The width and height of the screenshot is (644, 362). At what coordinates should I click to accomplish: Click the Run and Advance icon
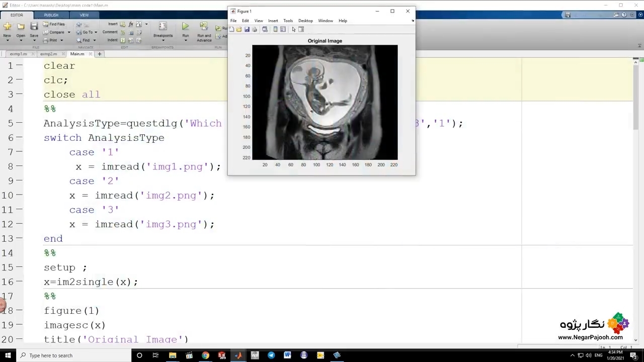204,27
